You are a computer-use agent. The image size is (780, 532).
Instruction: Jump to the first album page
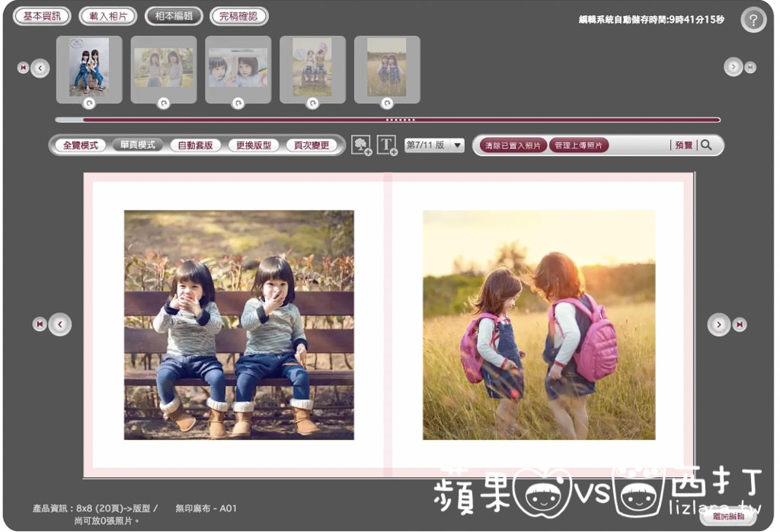(x=40, y=325)
